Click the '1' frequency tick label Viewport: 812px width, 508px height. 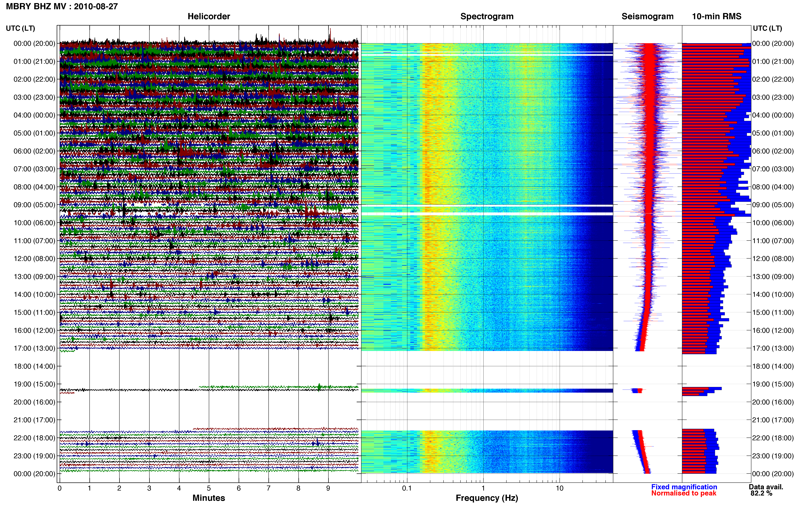tap(483, 488)
